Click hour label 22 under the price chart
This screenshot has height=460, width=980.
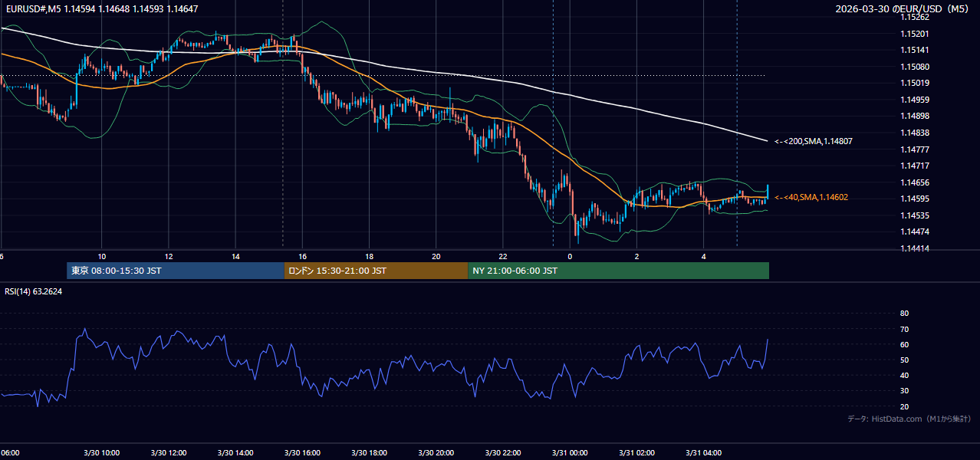coord(503,256)
